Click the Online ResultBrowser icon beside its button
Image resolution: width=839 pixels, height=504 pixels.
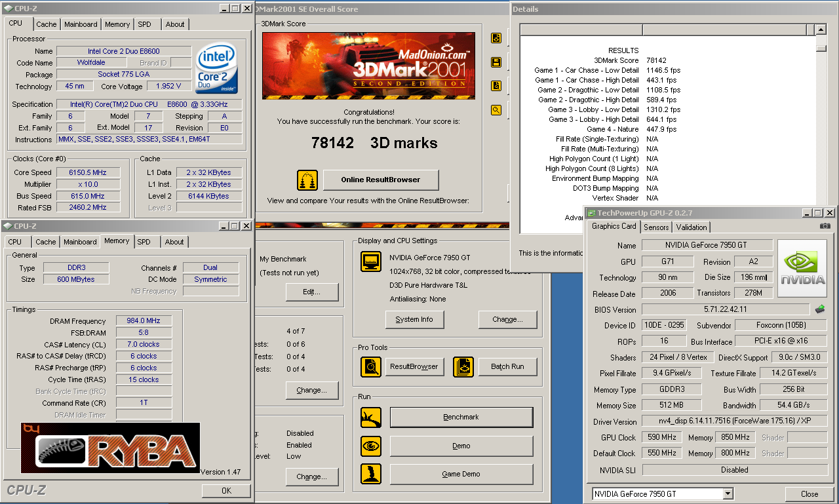click(x=307, y=180)
